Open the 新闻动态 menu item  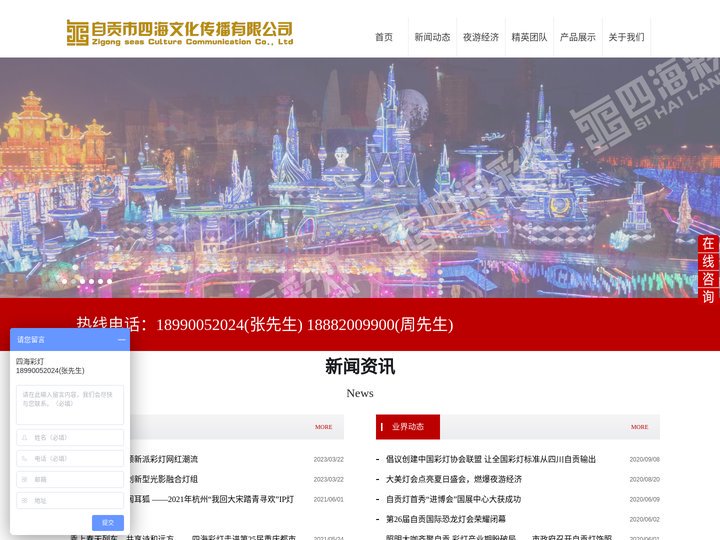[x=432, y=37]
